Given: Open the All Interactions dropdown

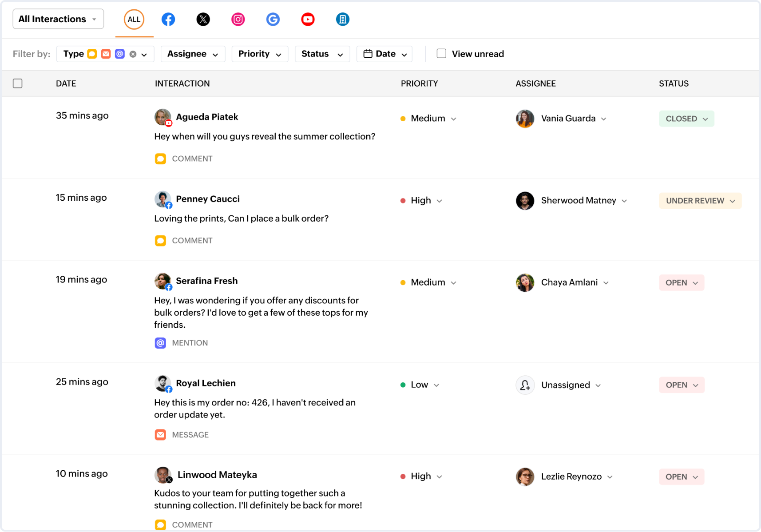Looking at the screenshot, I should click(58, 19).
